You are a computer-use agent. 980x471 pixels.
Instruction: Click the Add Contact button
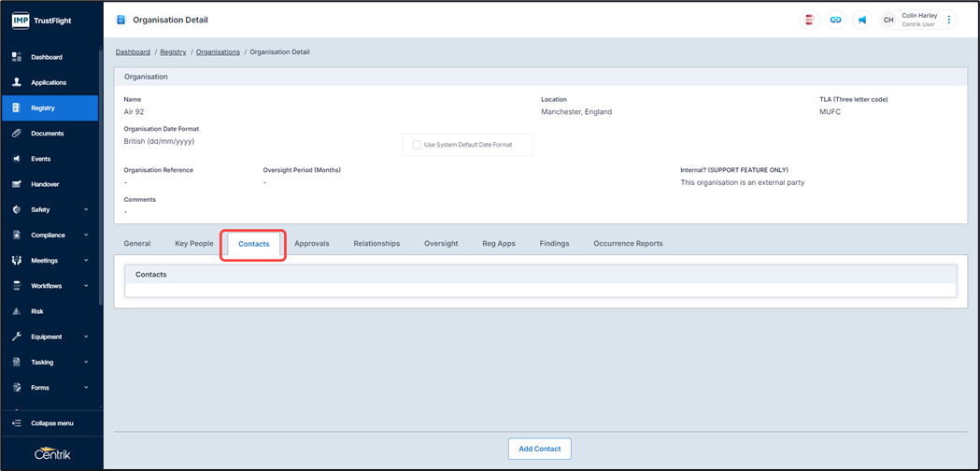pyautogui.click(x=539, y=449)
